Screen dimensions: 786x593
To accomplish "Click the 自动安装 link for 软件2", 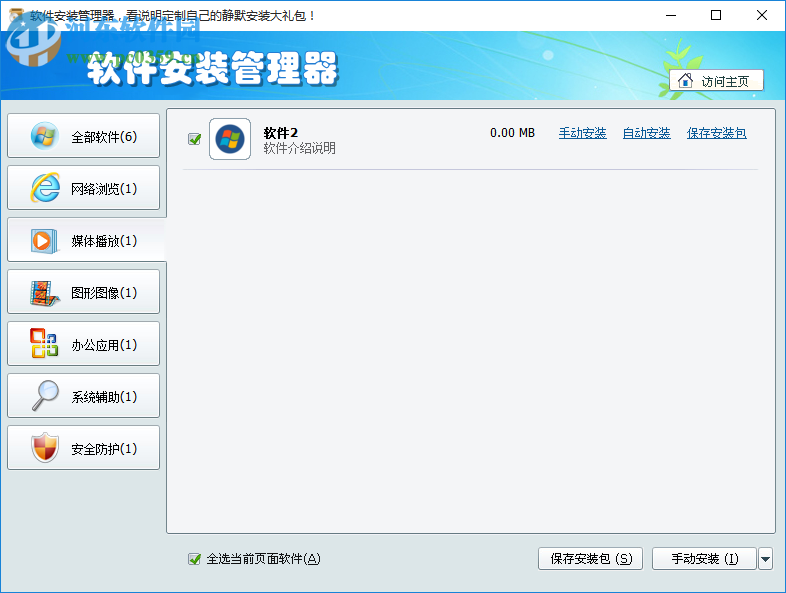I will click(647, 133).
